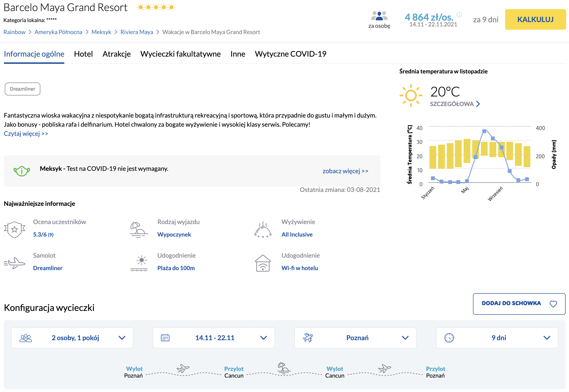The height and width of the screenshot is (392, 569).
Task: Switch to Informacje ogólne tab
Action: (x=34, y=54)
